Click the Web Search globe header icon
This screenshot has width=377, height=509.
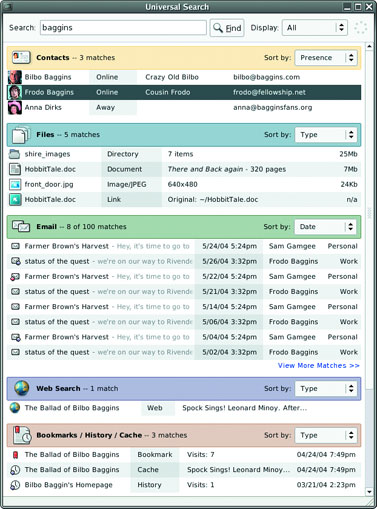tap(22, 388)
